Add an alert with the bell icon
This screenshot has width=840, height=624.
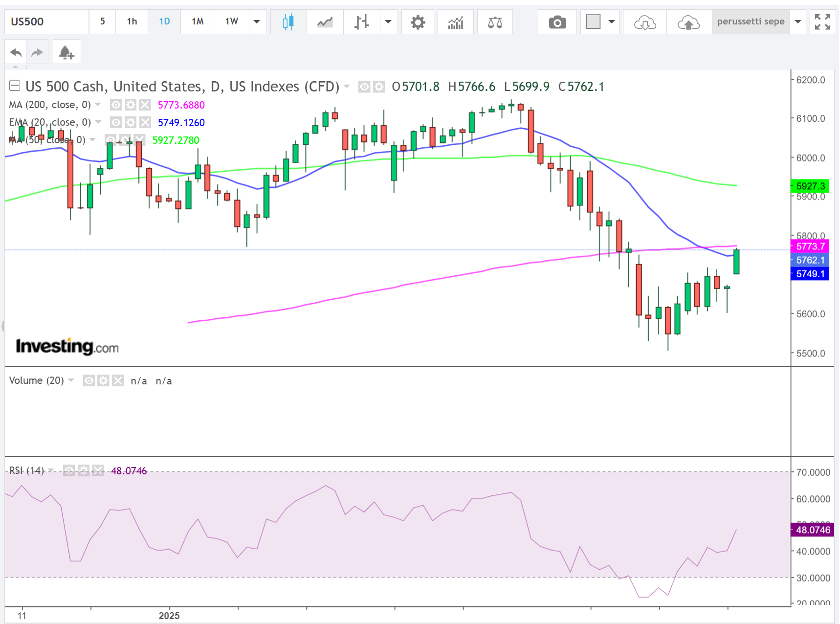[x=66, y=52]
